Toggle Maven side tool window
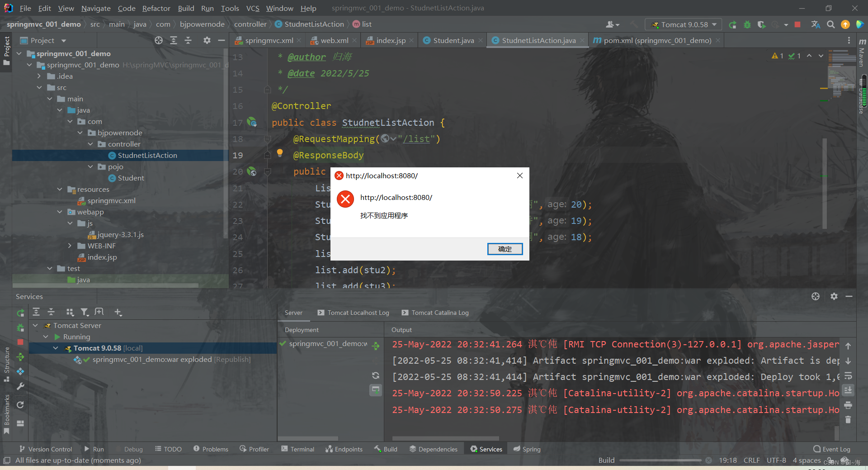Screen dimensions: 868x470 point(862,53)
